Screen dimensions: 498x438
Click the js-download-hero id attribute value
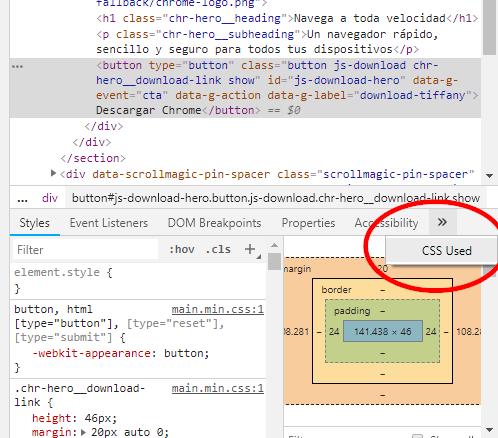coord(346,80)
